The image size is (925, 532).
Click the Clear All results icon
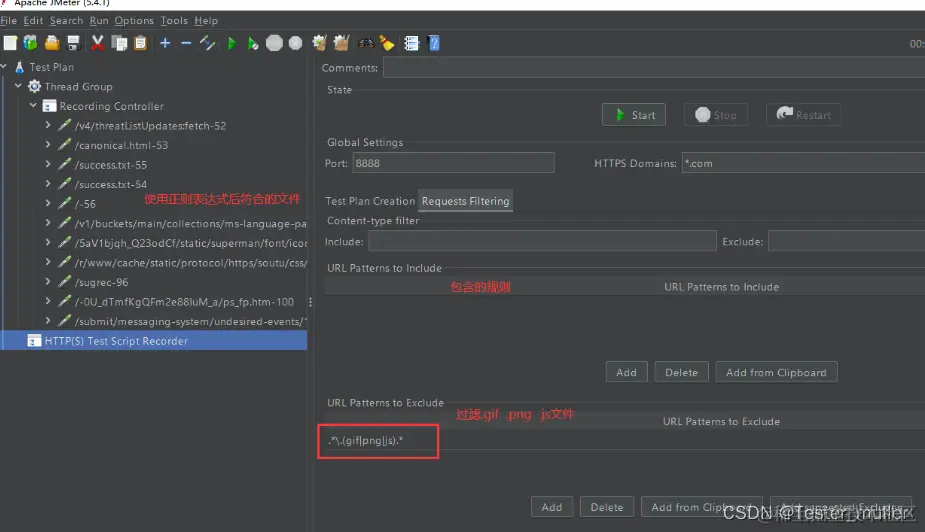coord(341,43)
